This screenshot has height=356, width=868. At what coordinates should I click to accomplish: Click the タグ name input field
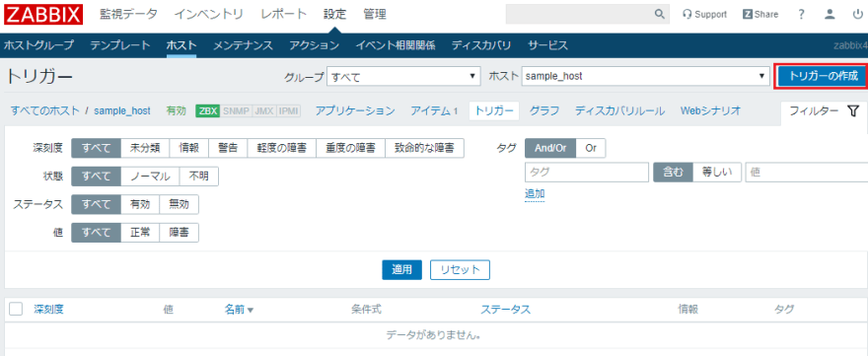586,173
